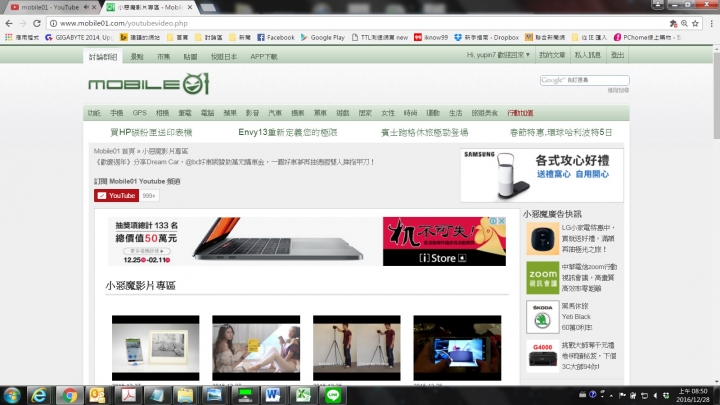This screenshot has width=720, height=405.
Task: Click the site info icon in address bar
Action: coord(53,23)
